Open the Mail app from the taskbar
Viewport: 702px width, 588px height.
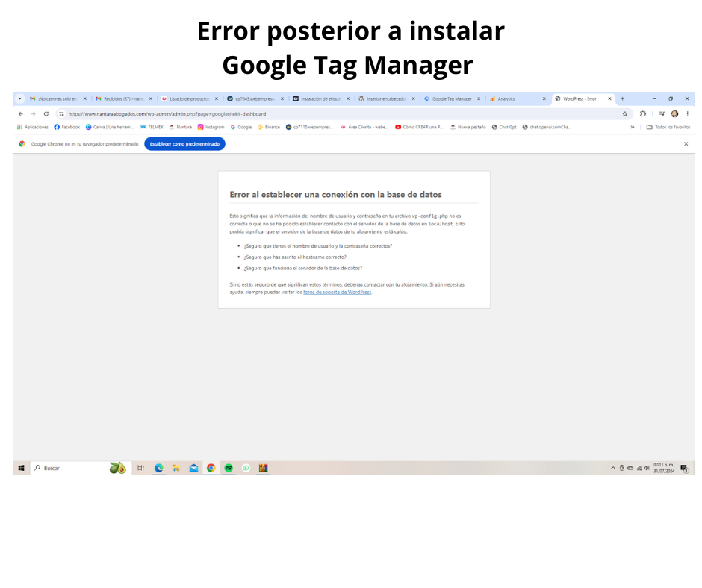193,468
